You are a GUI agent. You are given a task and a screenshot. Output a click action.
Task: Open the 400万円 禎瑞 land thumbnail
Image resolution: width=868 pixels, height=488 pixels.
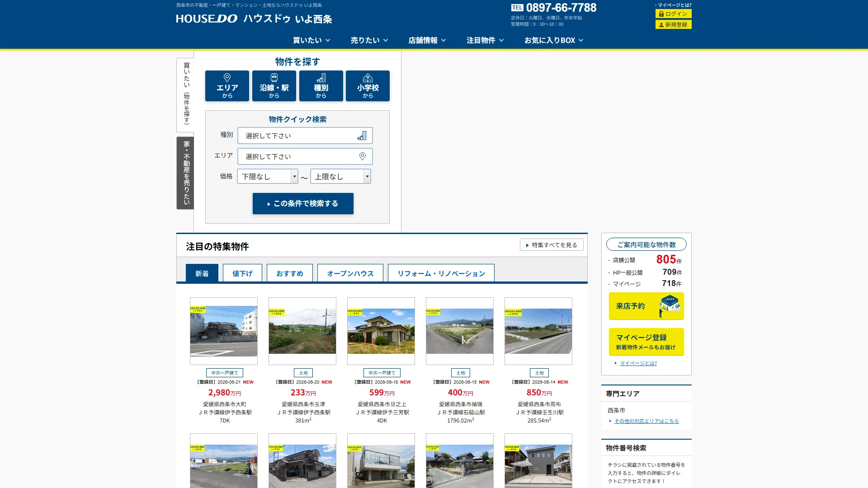click(x=460, y=331)
